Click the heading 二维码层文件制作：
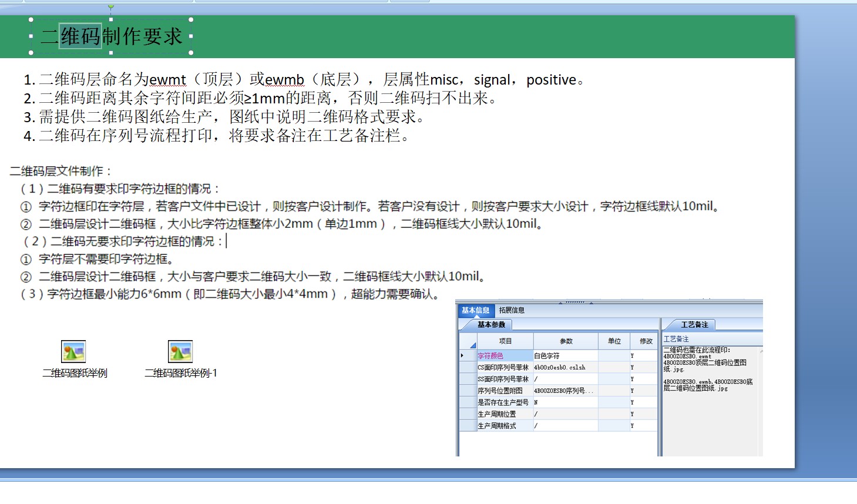 61,171
